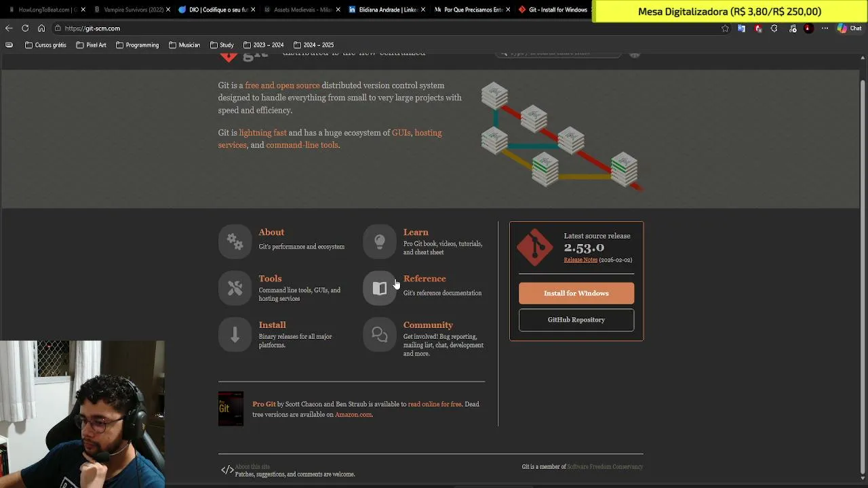
Task: Open the Chat assistant button
Action: point(849,28)
